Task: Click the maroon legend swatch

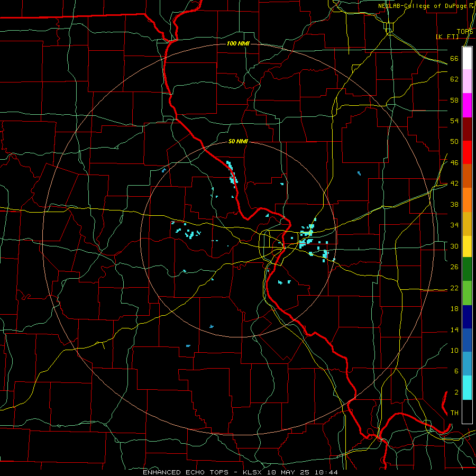Action: [x=467, y=130]
